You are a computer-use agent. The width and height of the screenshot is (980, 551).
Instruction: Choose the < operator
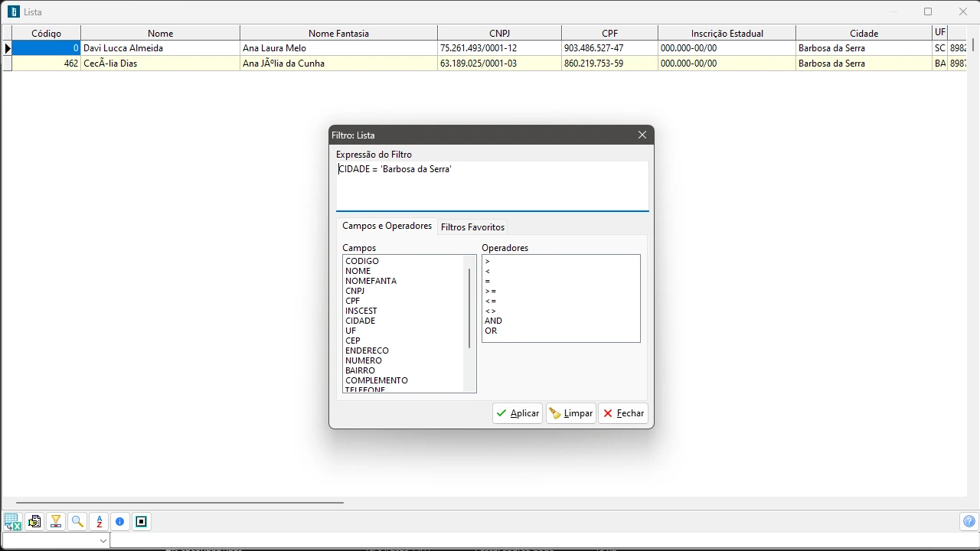(488, 271)
